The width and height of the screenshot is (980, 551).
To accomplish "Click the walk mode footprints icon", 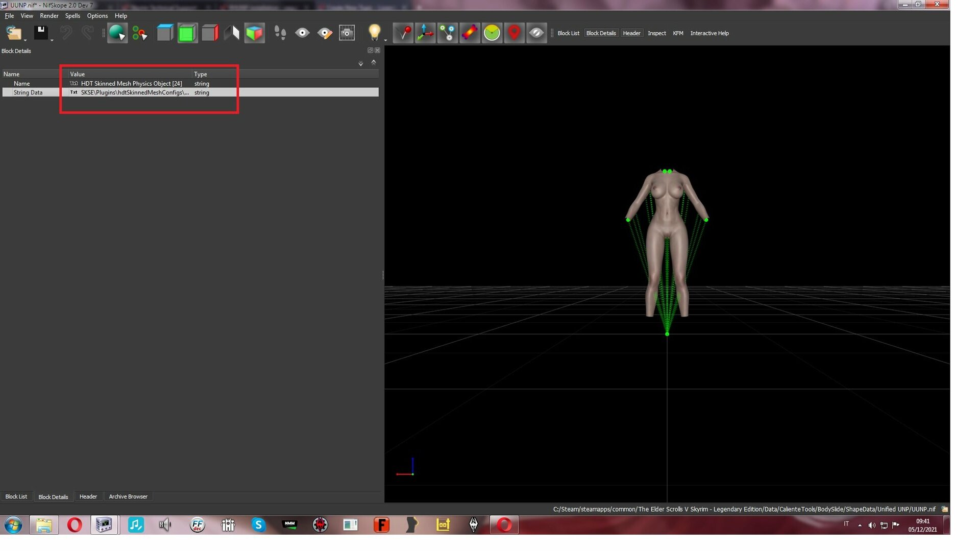I will [x=280, y=33].
